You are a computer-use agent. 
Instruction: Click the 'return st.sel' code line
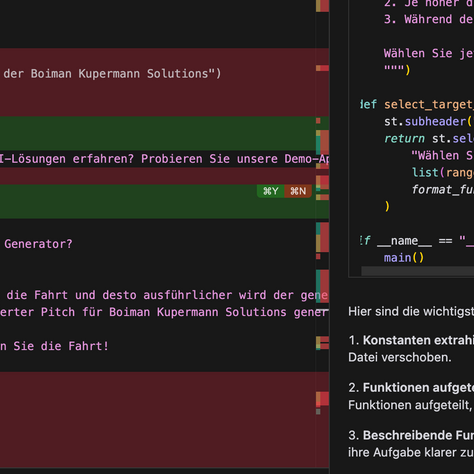[x=429, y=138]
